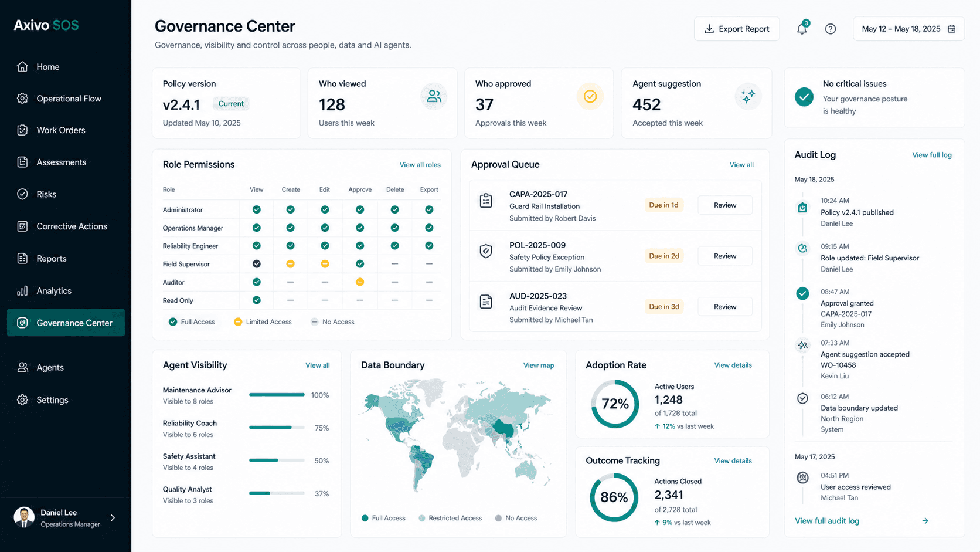980x552 pixels.
Task: Toggle Field Supervisor Edit limited access
Action: pos(325,264)
